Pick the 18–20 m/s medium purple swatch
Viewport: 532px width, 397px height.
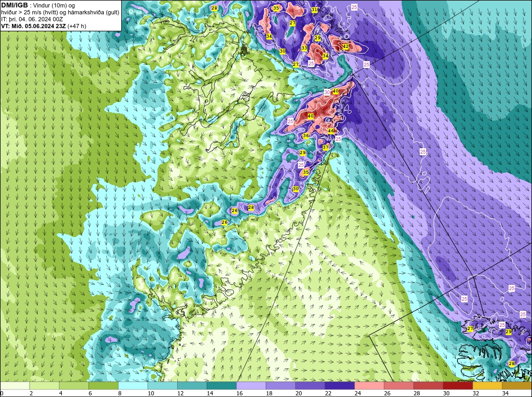pos(280,385)
